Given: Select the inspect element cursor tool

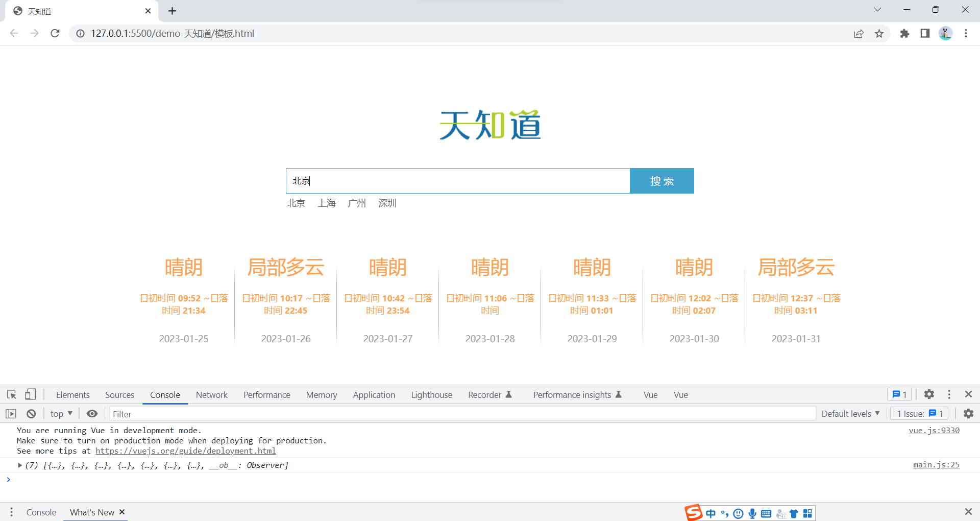Looking at the screenshot, I should [11, 394].
